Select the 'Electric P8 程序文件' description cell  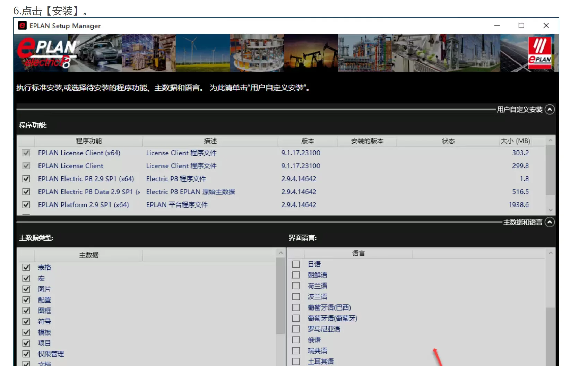(x=176, y=179)
